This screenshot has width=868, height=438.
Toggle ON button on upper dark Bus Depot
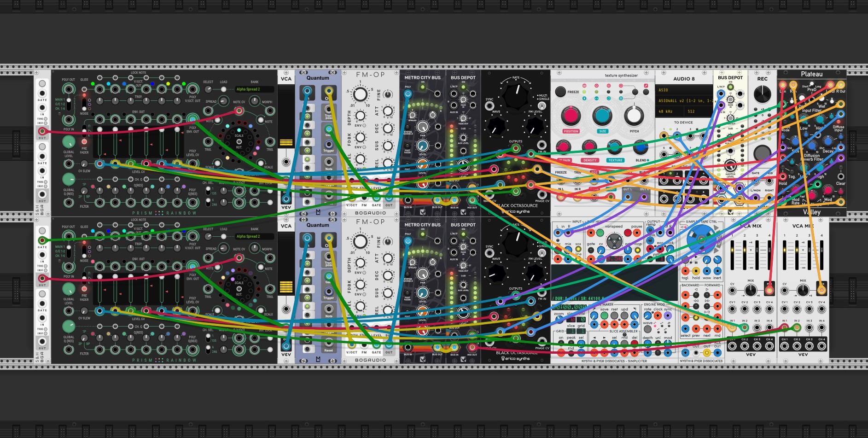pyautogui.click(x=463, y=87)
